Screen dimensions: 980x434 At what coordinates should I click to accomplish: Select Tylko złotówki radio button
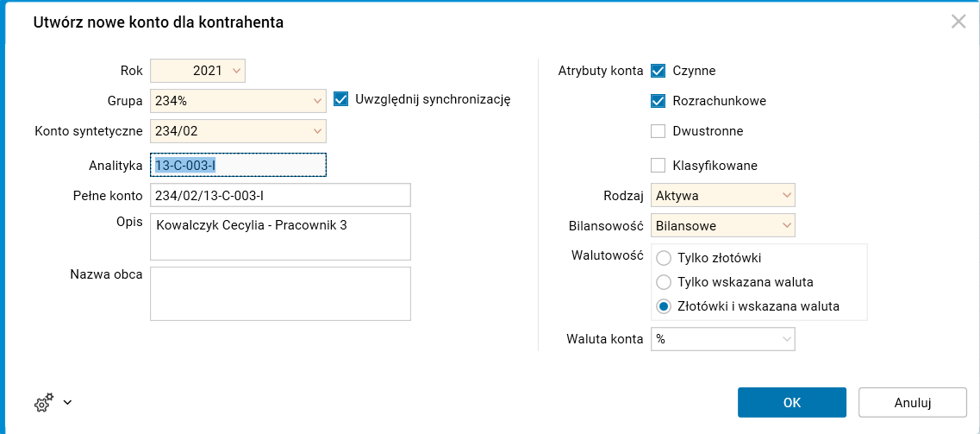(x=664, y=258)
